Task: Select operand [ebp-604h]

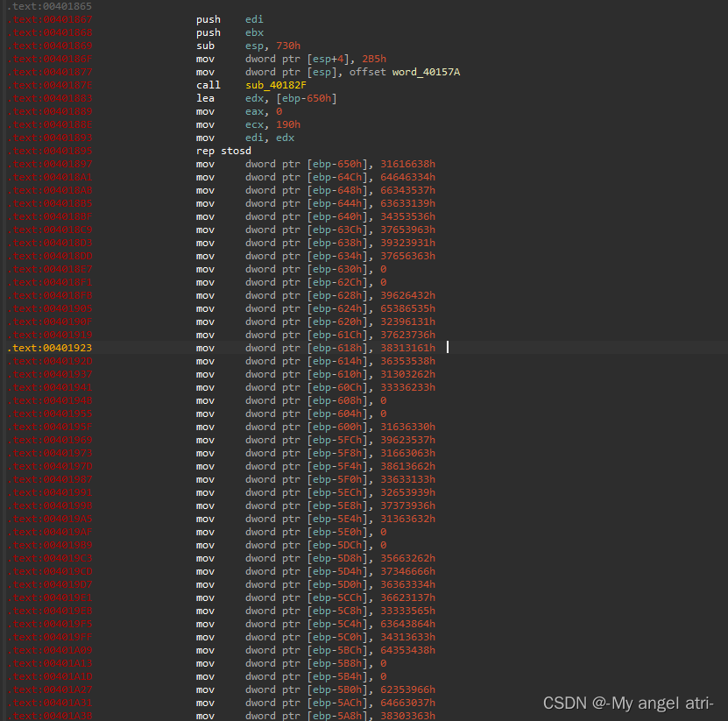Action: [x=337, y=414]
